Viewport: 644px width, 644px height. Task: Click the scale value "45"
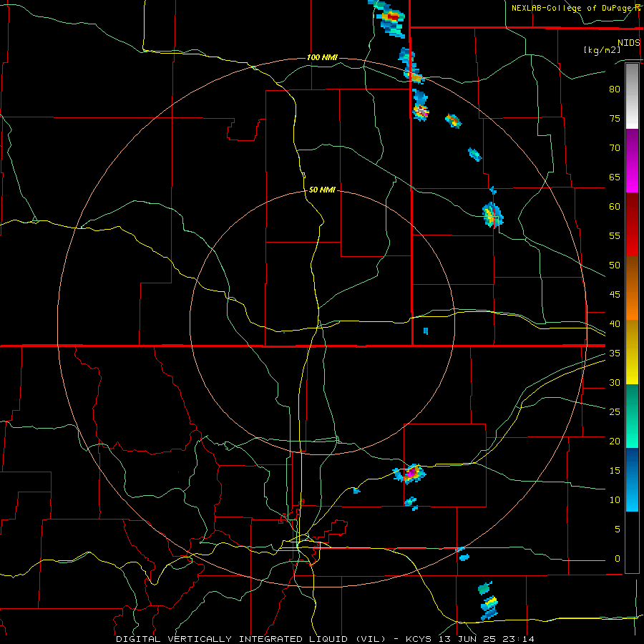615,295
